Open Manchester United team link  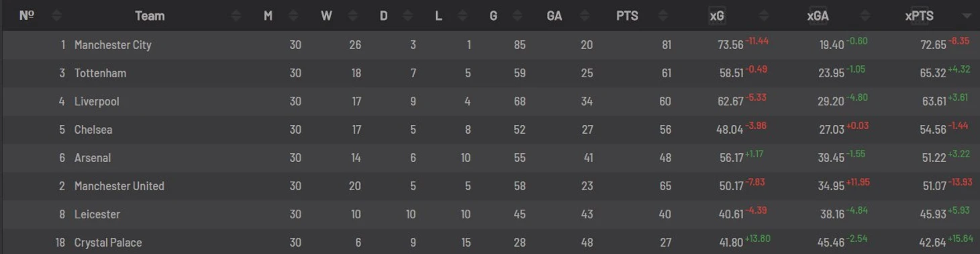(119, 186)
